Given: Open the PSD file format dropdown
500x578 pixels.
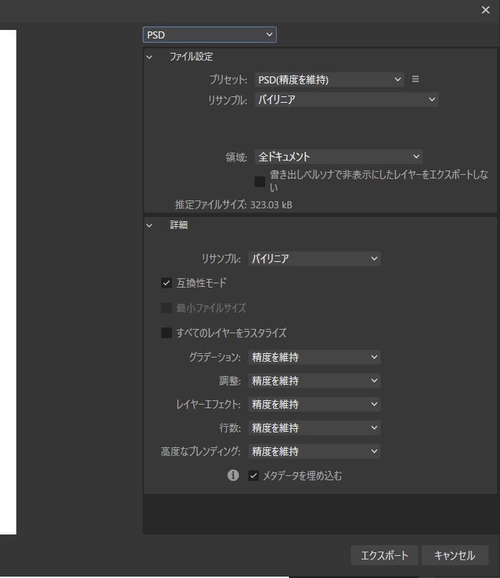Looking at the screenshot, I should [x=209, y=35].
